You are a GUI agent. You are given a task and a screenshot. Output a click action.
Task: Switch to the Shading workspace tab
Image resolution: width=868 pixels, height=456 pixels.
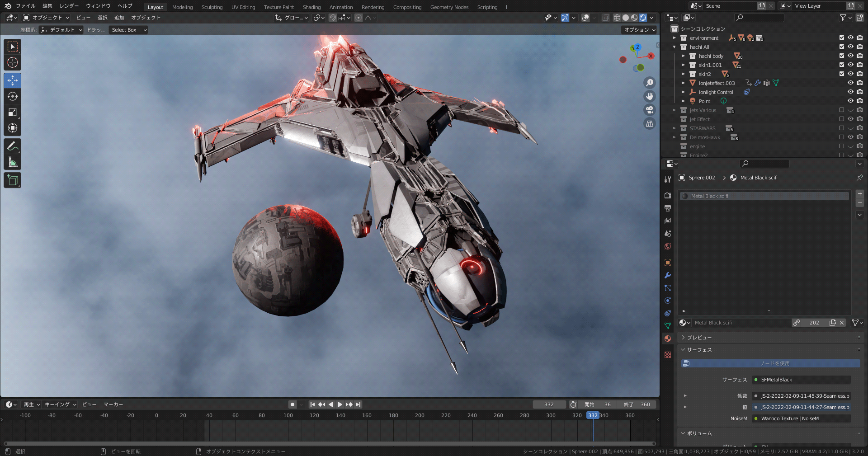(x=311, y=7)
